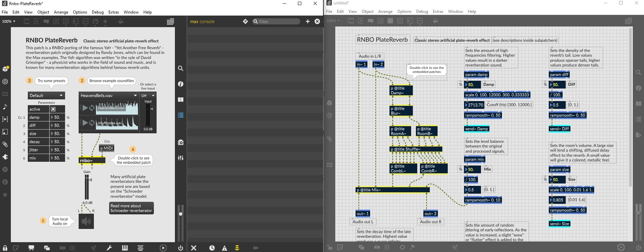
Task: Toggle the lock icon in the untitled patcher window
Action: [x=329, y=247]
